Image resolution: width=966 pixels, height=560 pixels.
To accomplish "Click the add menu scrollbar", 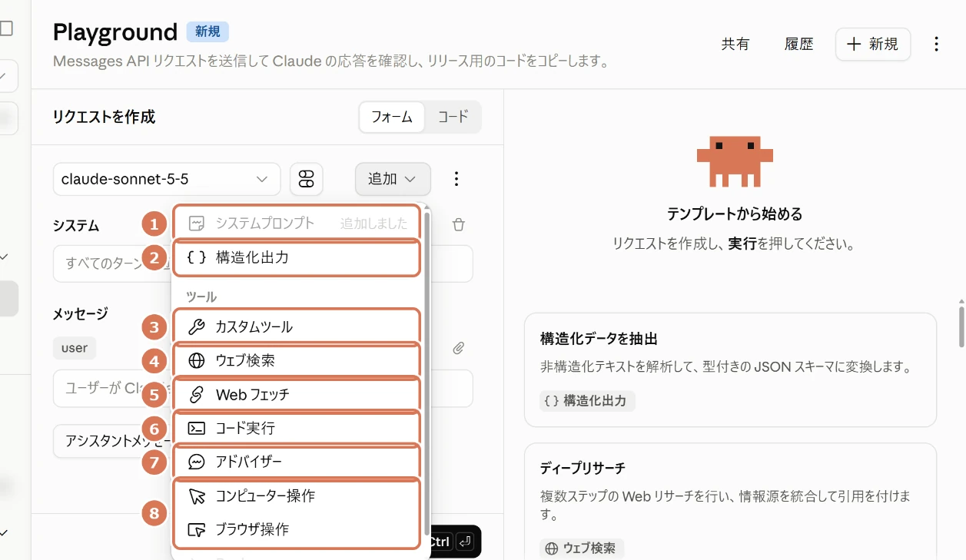I will click(427, 374).
